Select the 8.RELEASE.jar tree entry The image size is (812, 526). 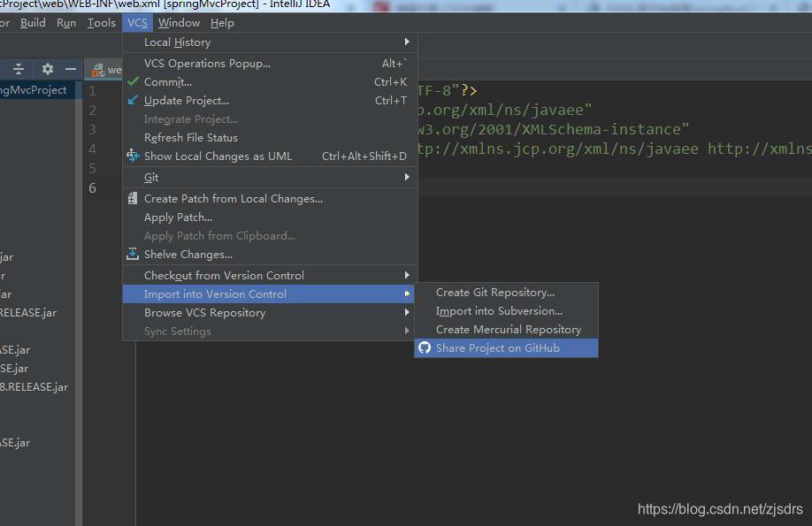coord(34,386)
